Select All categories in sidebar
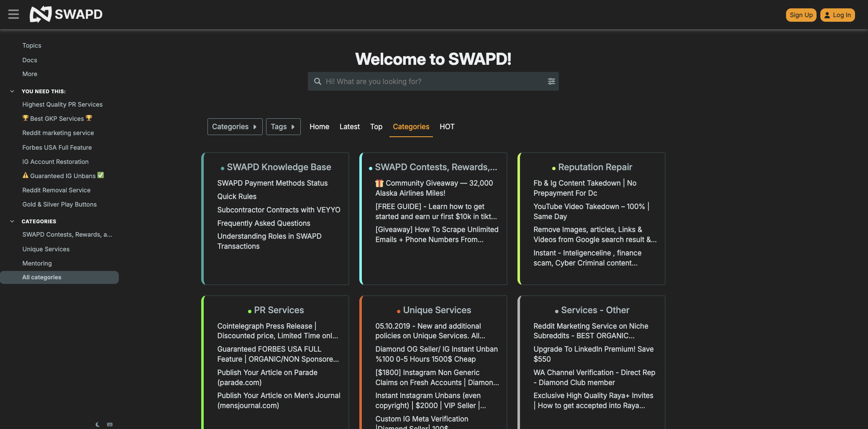Screen dimensions: 868x429 (x=42, y=277)
